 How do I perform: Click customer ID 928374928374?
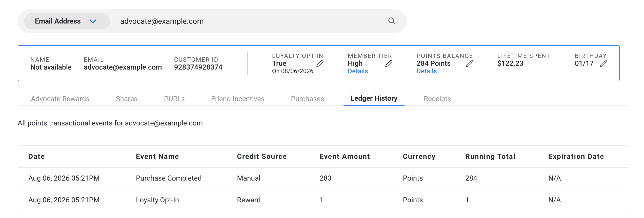pyautogui.click(x=198, y=67)
